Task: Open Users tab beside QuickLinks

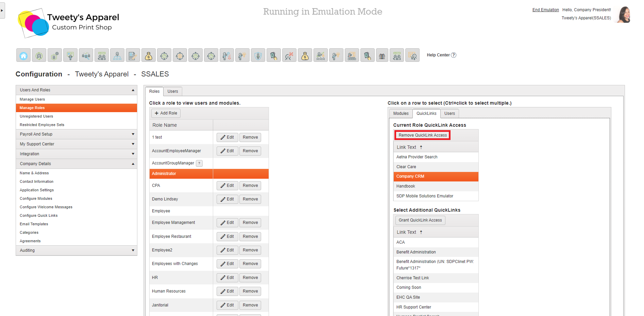Action: click(450, 113)
